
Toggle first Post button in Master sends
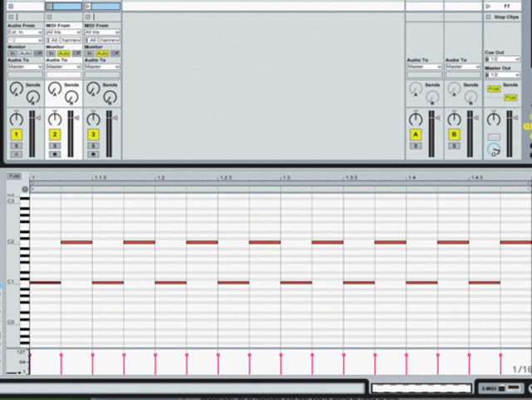[x=494, y=89]
